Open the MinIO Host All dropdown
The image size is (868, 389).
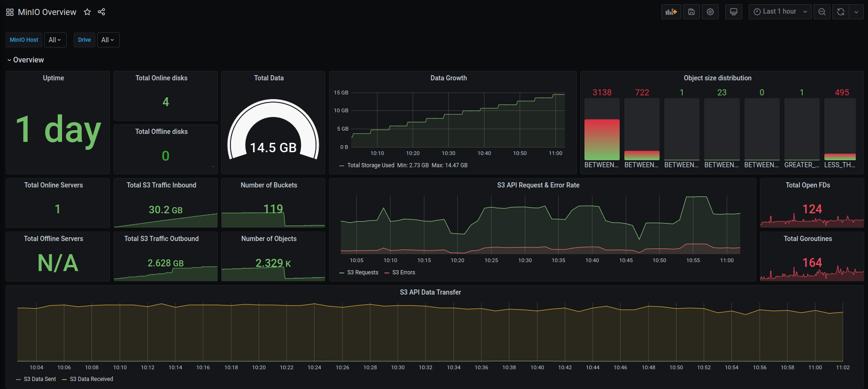pos(55,40)
